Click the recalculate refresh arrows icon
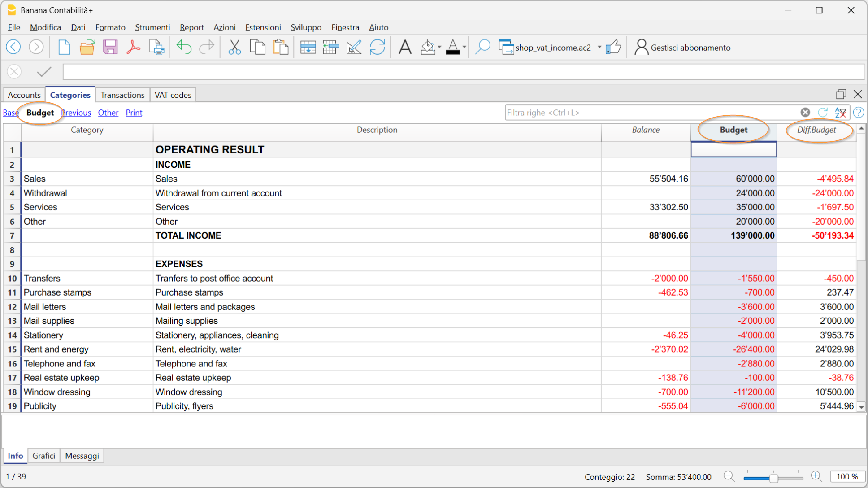Image resolution: width=868 pixels, height=488 pixels. point(377,47)
